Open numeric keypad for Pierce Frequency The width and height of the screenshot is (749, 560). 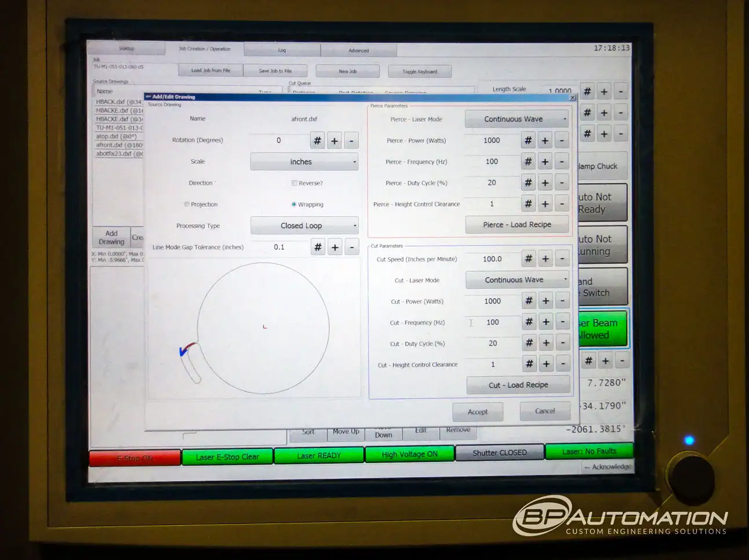pos(528,161)
